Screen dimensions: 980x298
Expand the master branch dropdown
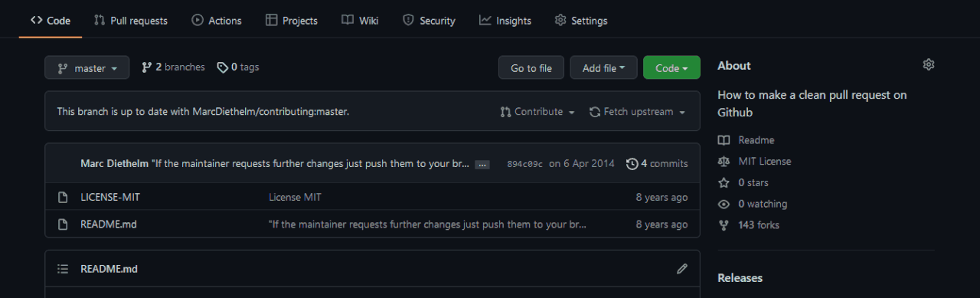pos(87,67)
